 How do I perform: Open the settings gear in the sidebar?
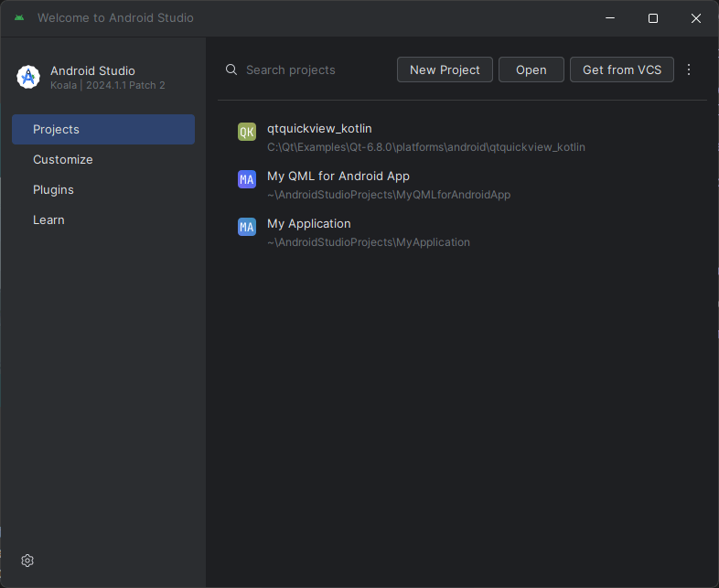pos(27,561)
